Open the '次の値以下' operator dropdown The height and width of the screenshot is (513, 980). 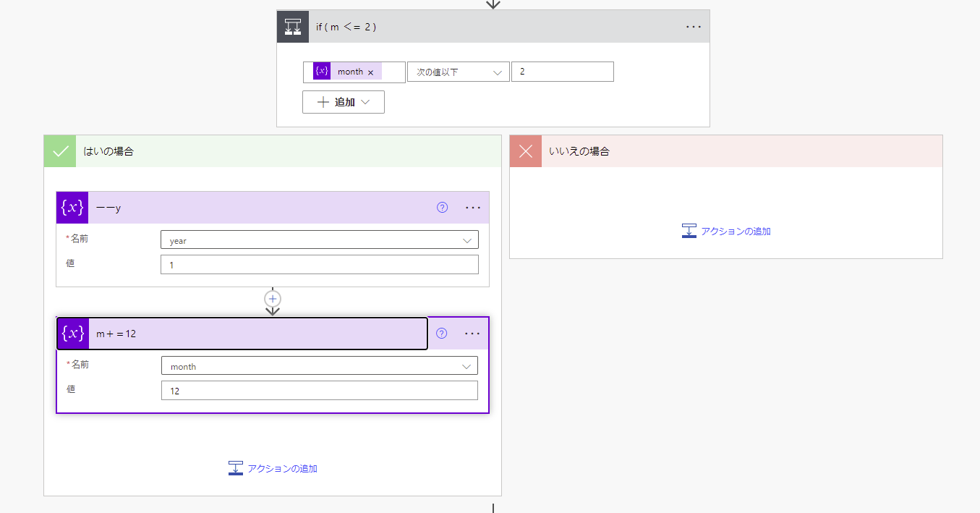458,72
